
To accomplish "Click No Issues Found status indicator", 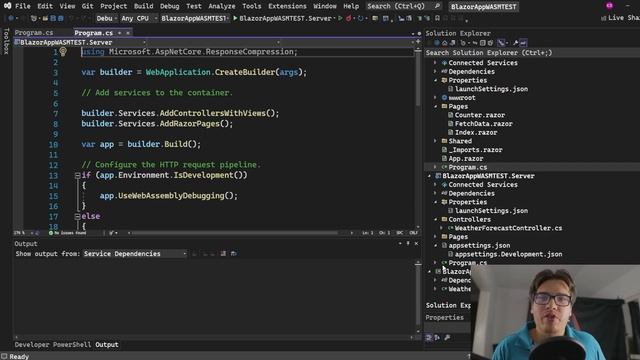I will point(67,233).
